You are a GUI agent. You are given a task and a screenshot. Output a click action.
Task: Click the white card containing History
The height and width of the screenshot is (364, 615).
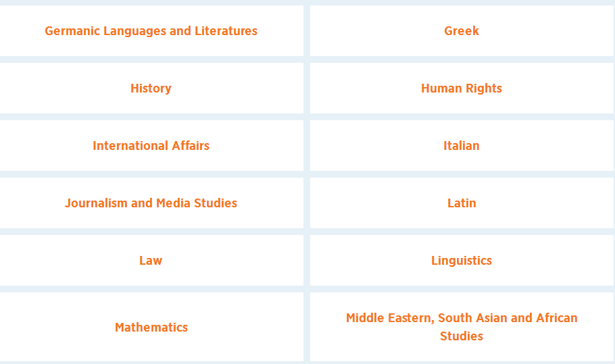(151, 88)
